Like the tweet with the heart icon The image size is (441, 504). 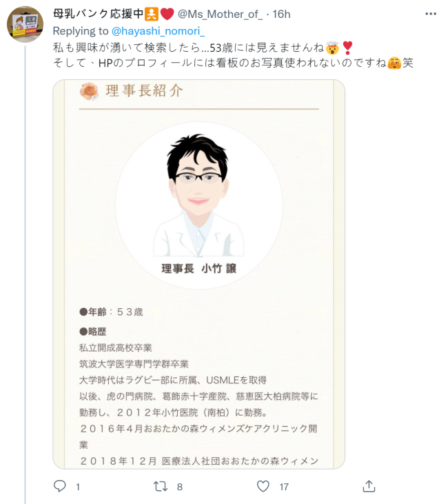click(263, 486)
